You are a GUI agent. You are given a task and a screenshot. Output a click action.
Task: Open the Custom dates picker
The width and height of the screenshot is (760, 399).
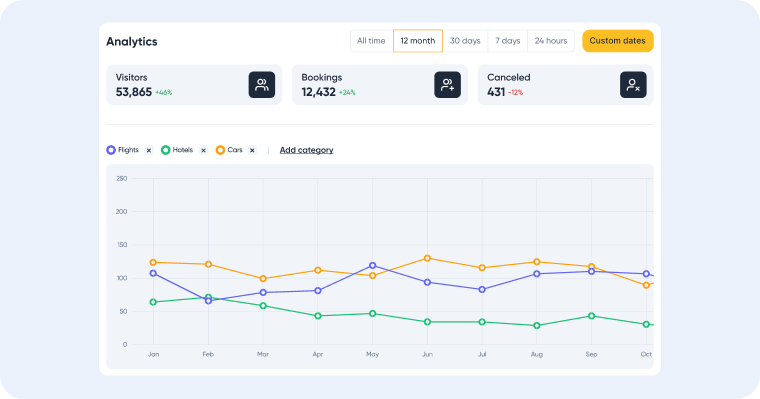point(618,41)
